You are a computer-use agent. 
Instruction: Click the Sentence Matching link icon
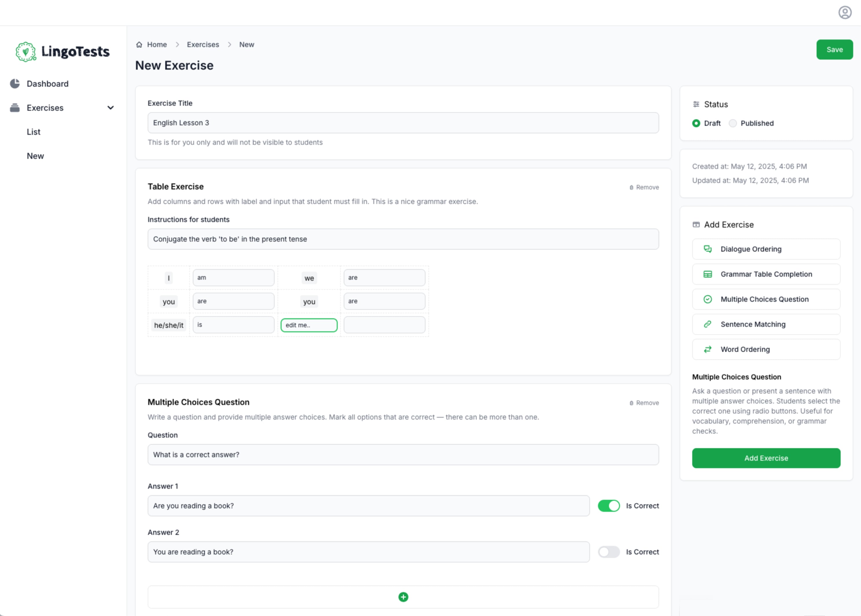707,324
